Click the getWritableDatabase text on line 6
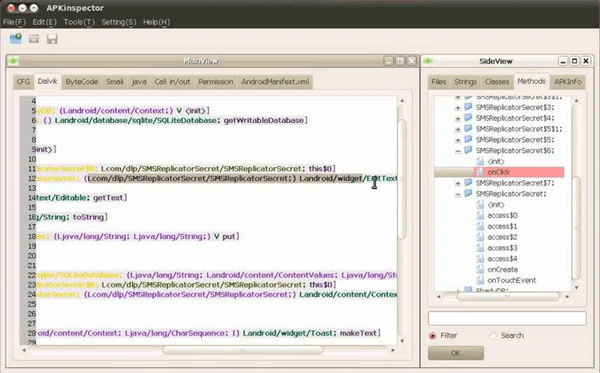Screen dimensions: 600x373 [264, 120]
